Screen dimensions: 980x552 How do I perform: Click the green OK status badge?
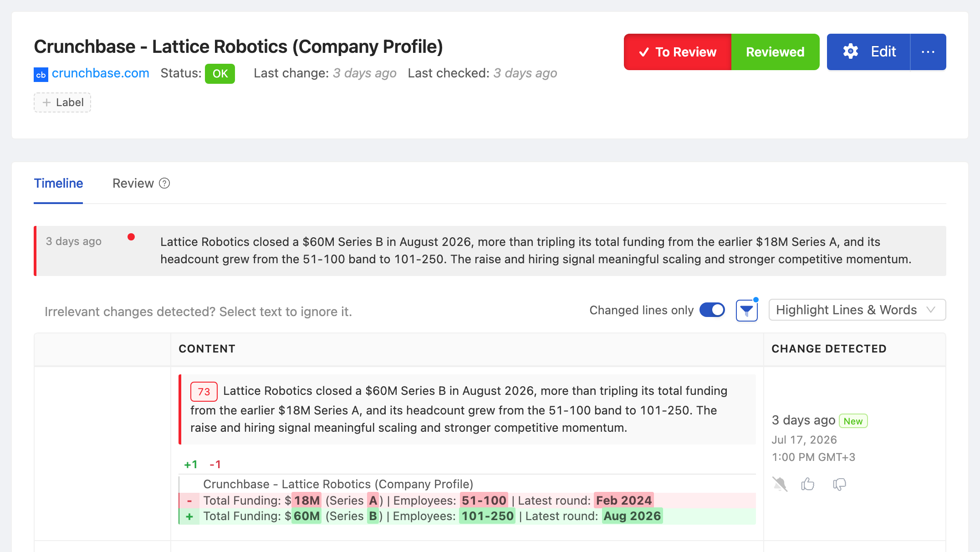(220, 74)
